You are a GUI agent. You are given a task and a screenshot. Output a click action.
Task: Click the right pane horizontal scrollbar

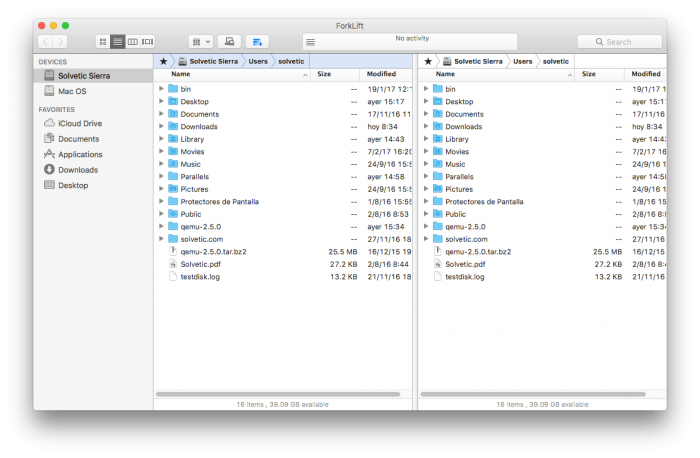[x=533, y=394]
